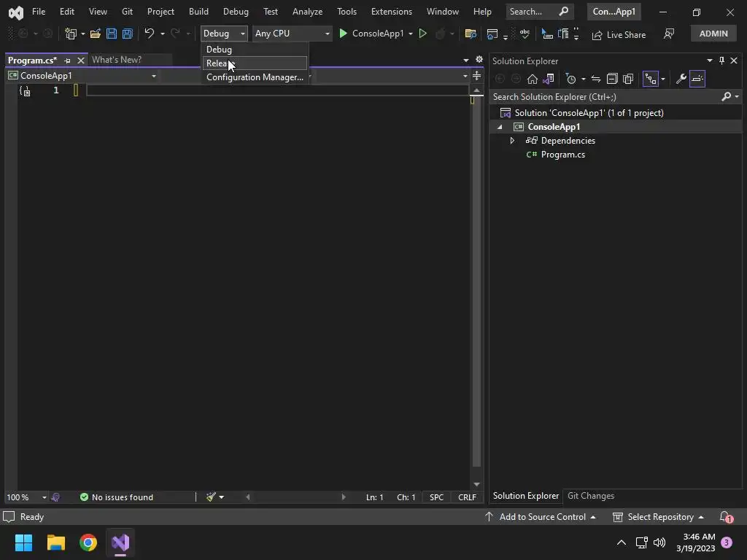The image size is (747, 560).
Task: Click the editor window settings gear icon
Action: coord(479,60)
